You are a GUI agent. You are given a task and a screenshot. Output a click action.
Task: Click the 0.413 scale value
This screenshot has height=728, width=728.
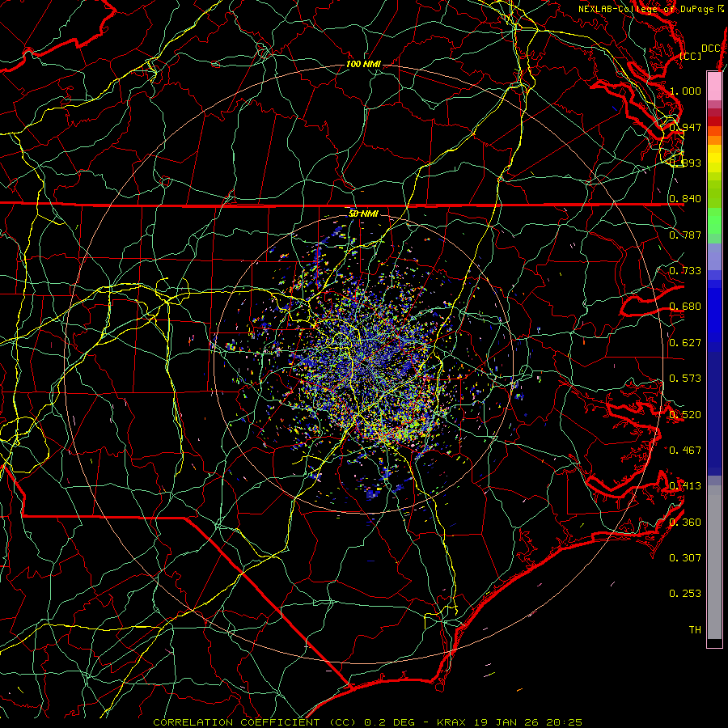685,486
